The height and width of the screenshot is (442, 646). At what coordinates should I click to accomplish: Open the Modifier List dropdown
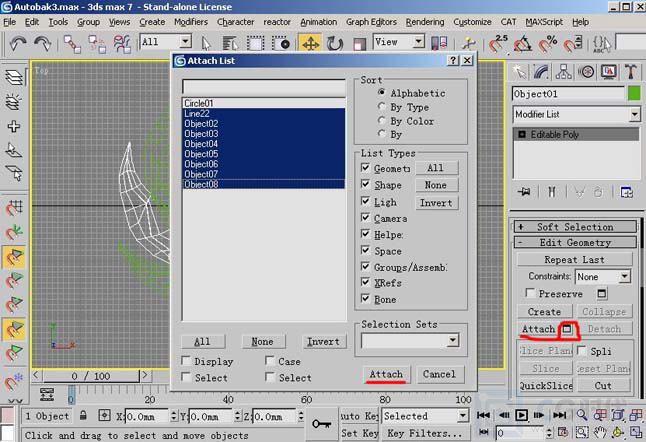(635, 114)
